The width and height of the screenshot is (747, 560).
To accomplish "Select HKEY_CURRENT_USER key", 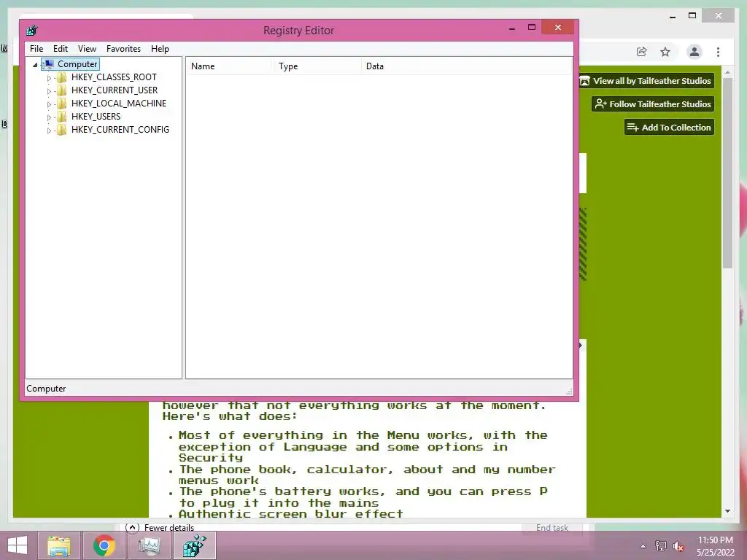I will click(x=115, y=90).
